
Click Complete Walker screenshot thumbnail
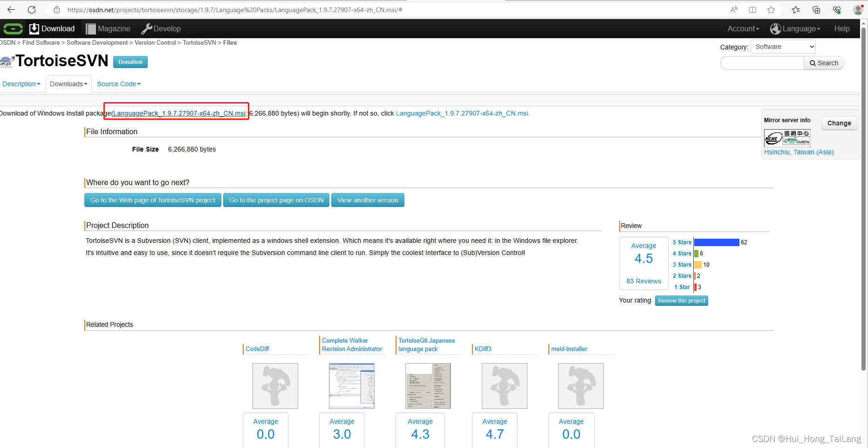click(351, 386)
